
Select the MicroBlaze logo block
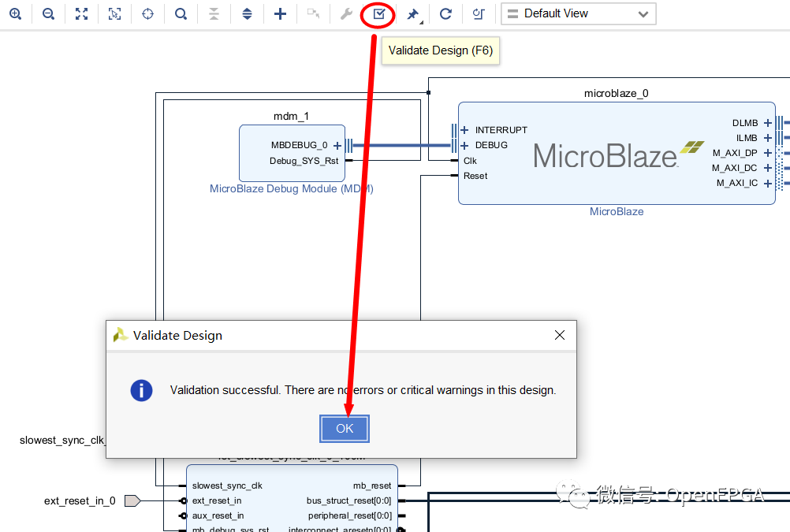(x=618, y=154)
